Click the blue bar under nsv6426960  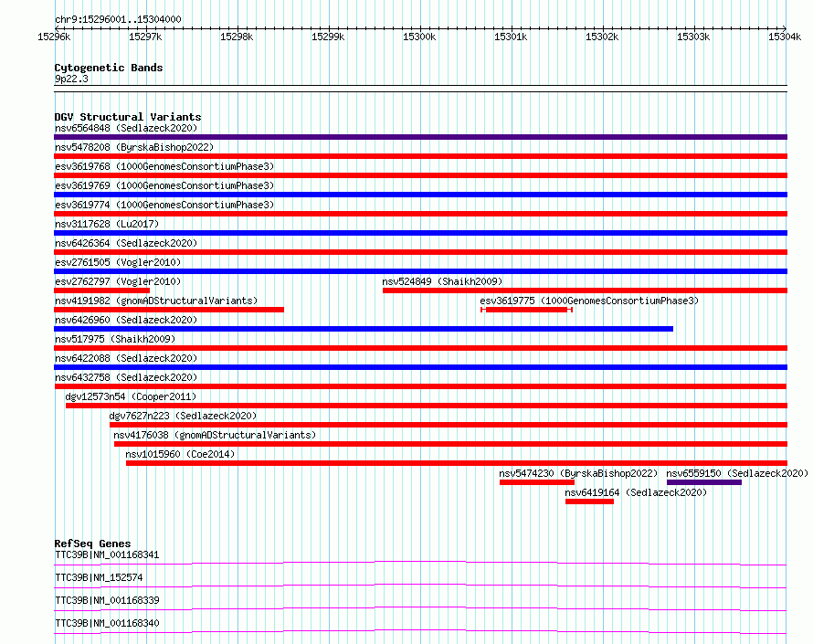[364, 329]
